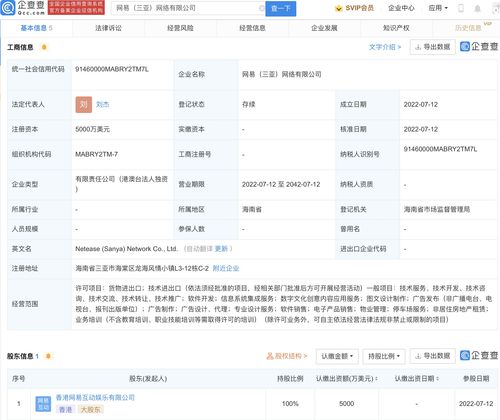This screenshot has height=420, width=500.
Task: Click 工商信息 section heading
Action: coord(20,47)
